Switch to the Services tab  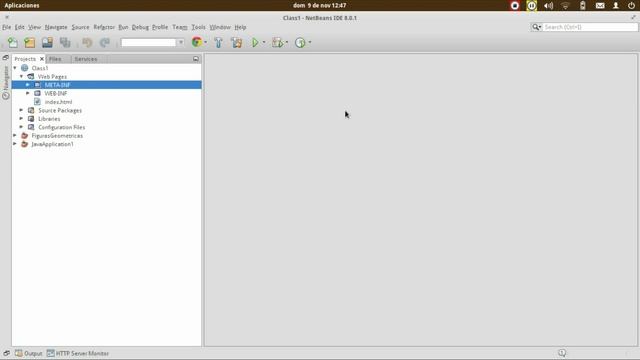[x=86, y=59]
